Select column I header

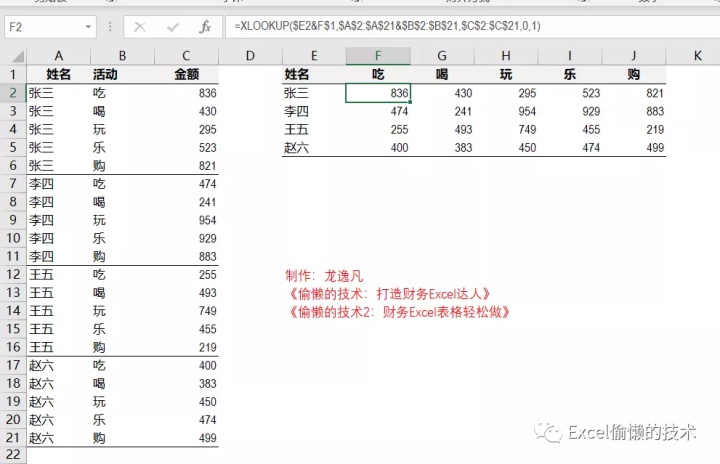pyautogui.click(x=570, y=56)
